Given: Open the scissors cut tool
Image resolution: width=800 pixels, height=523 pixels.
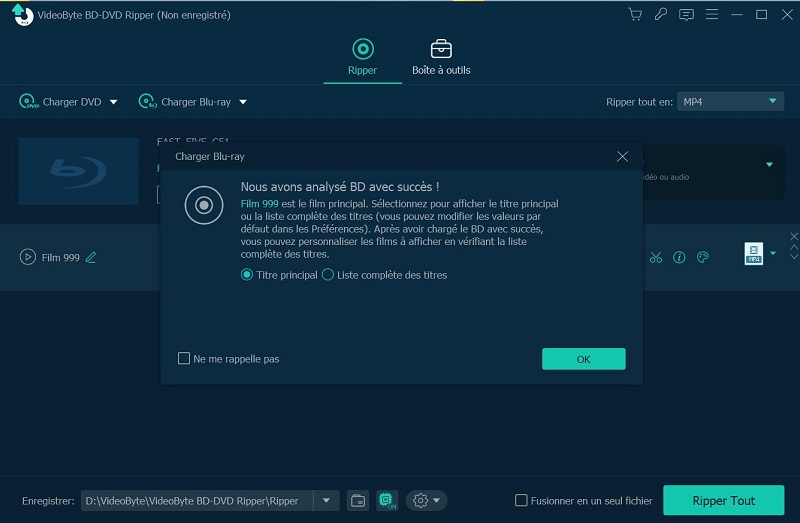Looking at the screenshot, I should point(656,257).
